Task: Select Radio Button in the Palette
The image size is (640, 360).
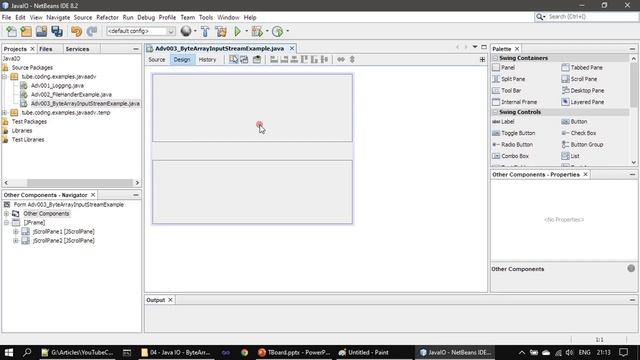Action: [512, 144]
